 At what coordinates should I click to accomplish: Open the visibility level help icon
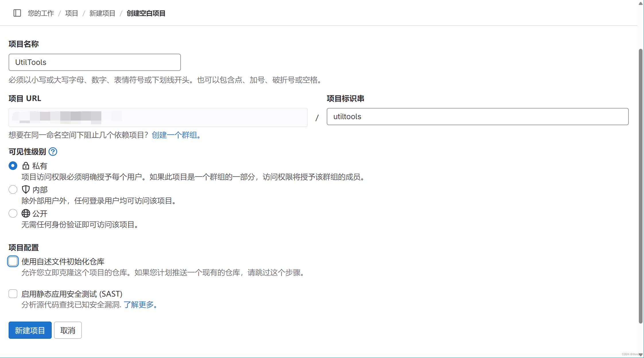coord(53,152)
